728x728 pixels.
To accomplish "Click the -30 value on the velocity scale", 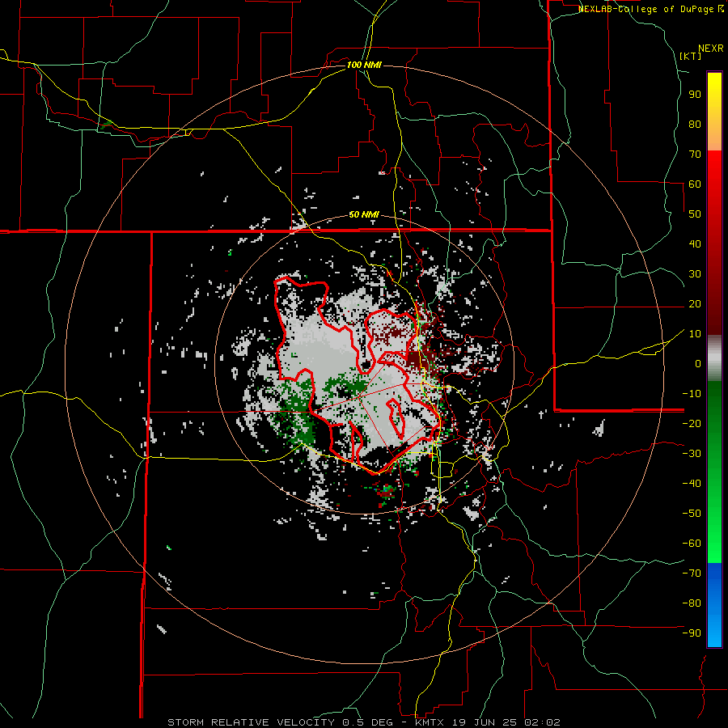I will pyautogui.click(x=692, y=454).
